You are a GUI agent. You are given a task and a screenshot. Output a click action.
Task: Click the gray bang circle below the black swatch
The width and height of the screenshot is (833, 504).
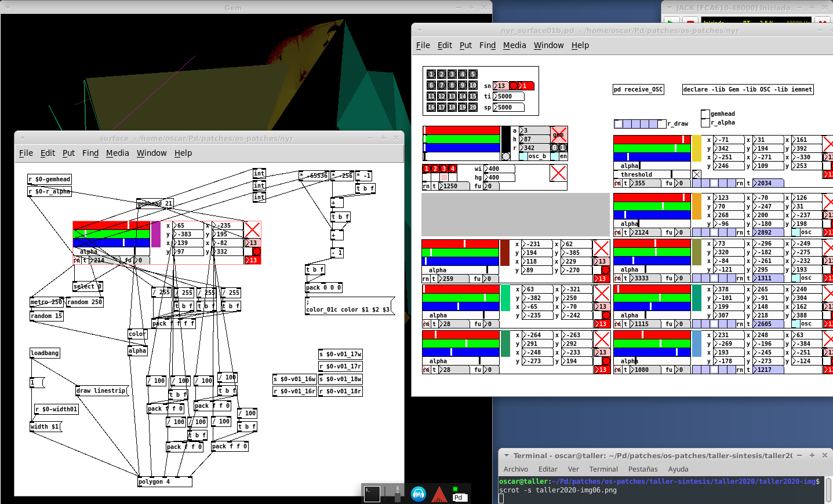506,156
